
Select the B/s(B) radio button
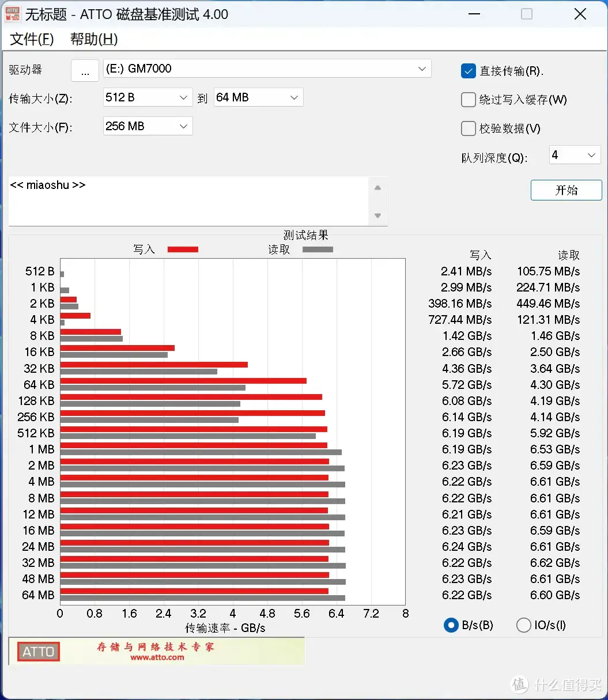[451, 625]
